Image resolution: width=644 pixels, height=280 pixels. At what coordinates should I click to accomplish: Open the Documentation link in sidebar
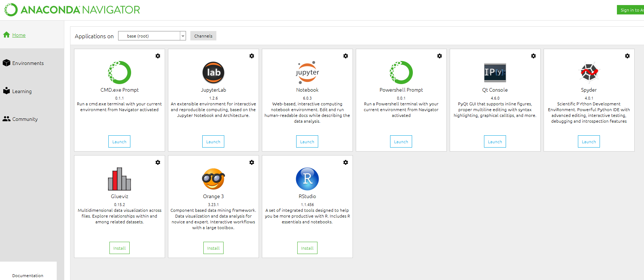pyautogui.click(x=28, y=275)
